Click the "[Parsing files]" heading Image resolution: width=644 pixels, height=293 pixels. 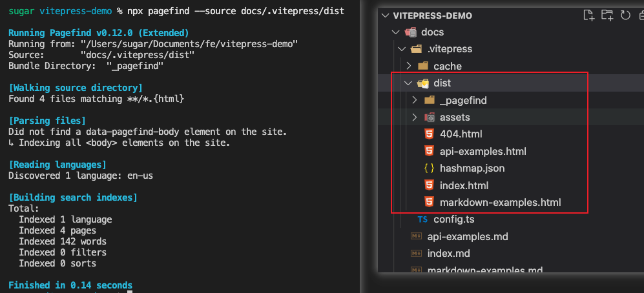tap(47, 121)
